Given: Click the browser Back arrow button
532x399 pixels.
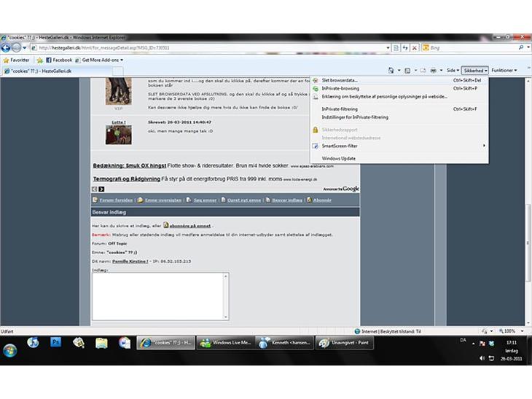Looking at the screenshot, I should 6,47.
